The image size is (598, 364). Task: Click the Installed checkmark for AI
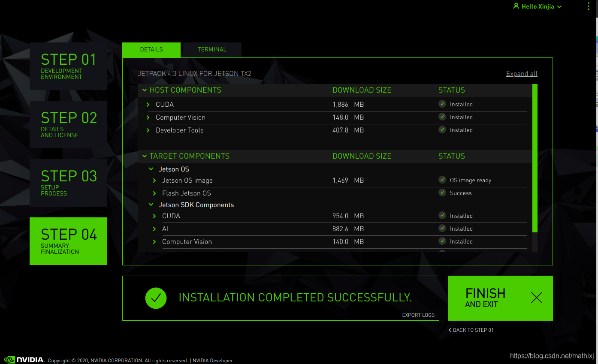click(442, 228)
